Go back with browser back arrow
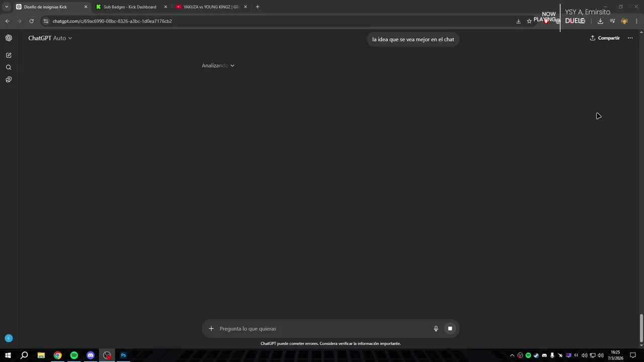 [x=7, y=21]
